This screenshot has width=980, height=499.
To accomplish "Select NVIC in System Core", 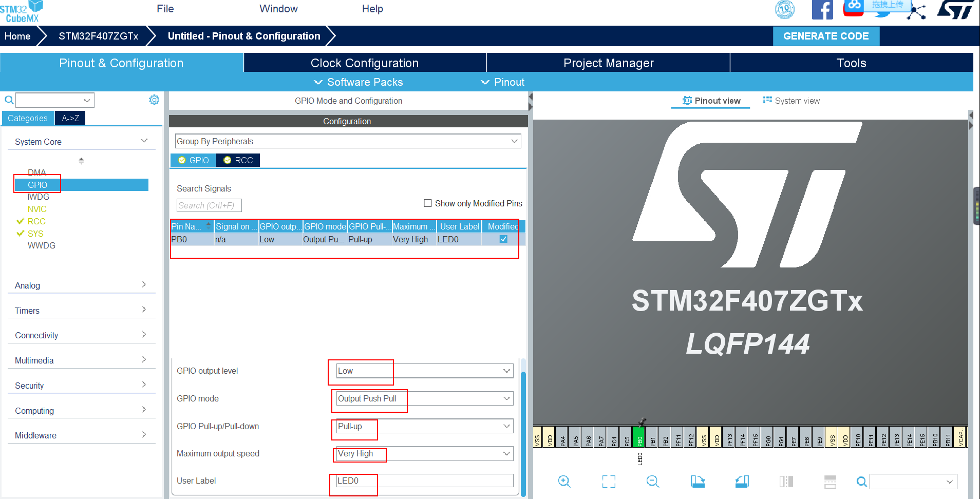I will point(37,209).
